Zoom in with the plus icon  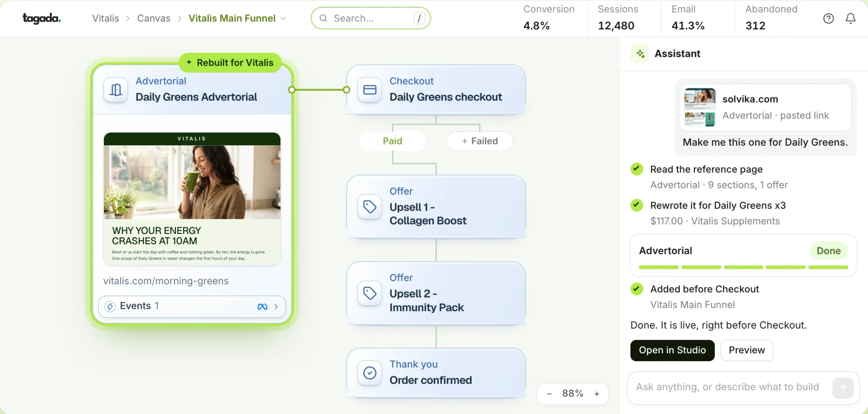click(597, 394)
